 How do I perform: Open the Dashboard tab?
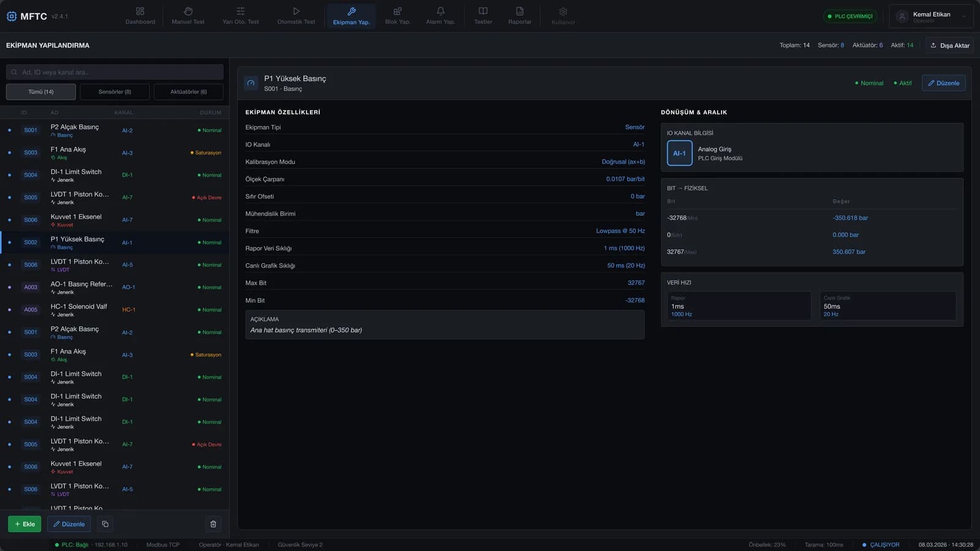[140, 16]
